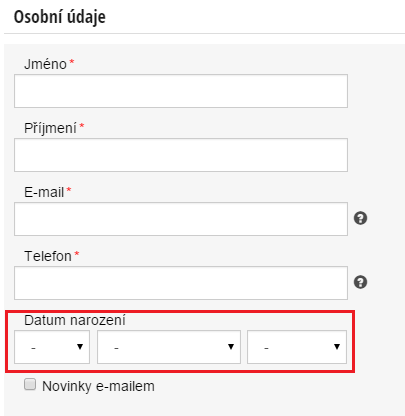Click the arrow of the middle Datum narození dropdown

pos(231,347)
